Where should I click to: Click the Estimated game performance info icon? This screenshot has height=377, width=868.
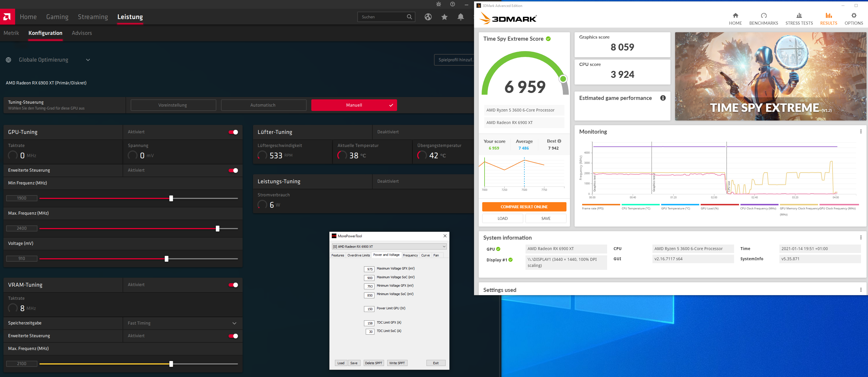tap(663, 98)
